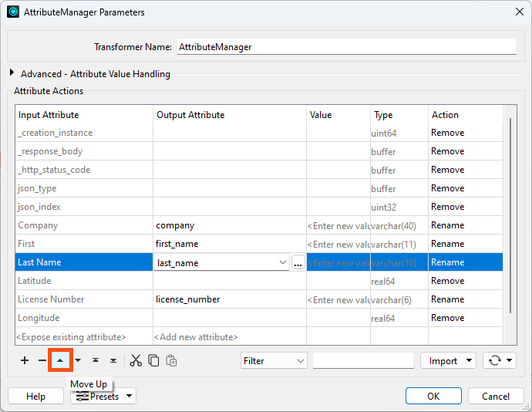Viewport: 532px width, 412px height.
Task: Click the Copy icon in toolbar
Action: (153, 360)
